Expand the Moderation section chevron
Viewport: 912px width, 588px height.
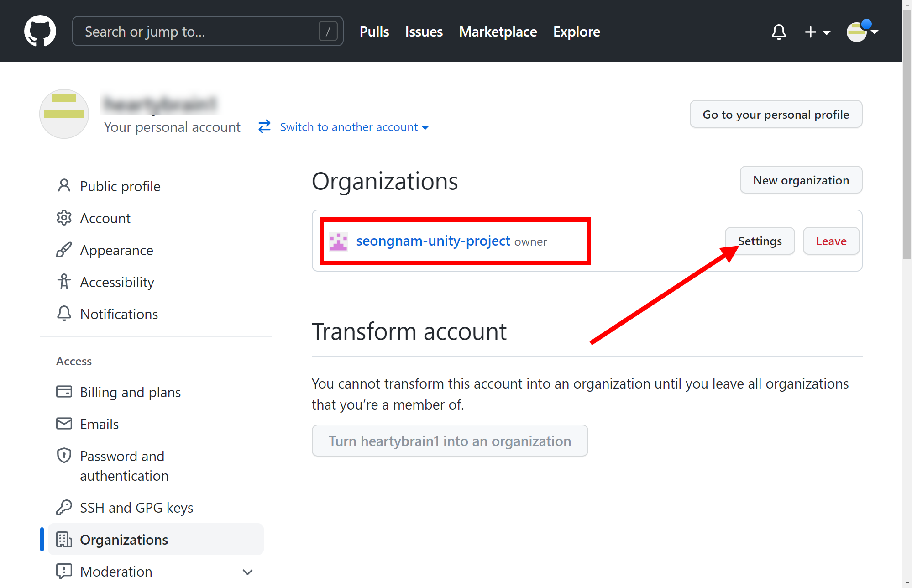[x=247, y=572]
